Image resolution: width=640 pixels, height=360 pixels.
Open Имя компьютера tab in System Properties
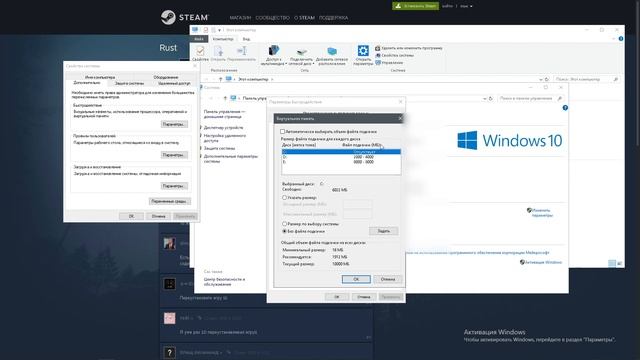pos(100,77)
